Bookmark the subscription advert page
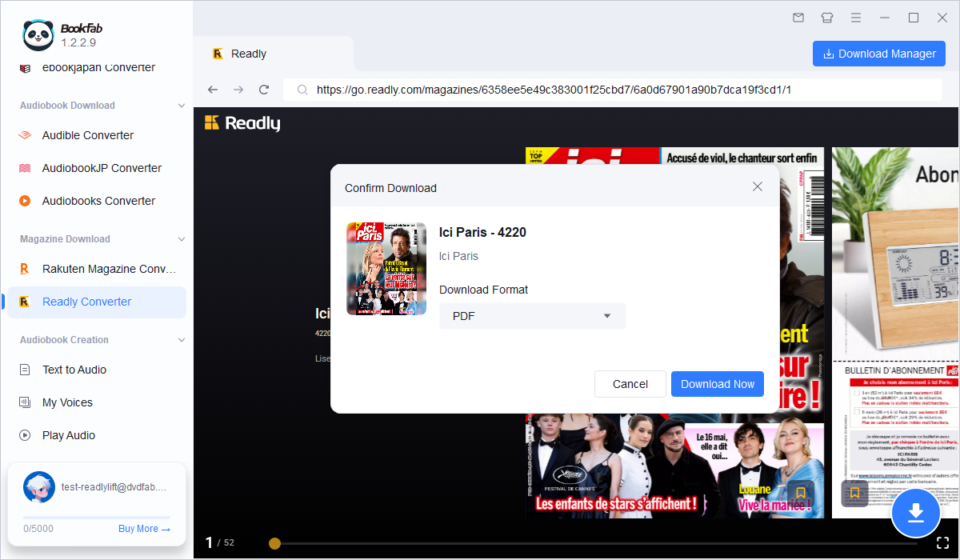 (854, 494)
